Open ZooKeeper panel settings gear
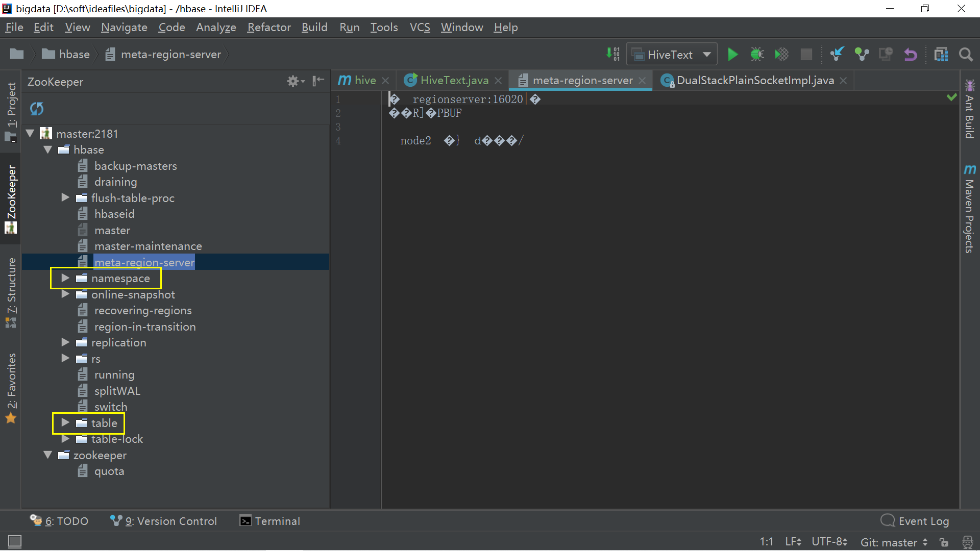980x551 pixels. [x=293, y=81]
